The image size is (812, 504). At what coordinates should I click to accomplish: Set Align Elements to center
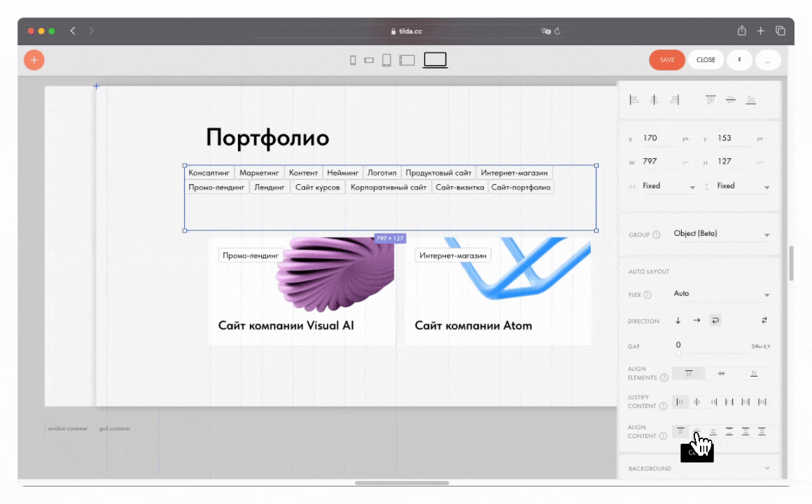click(x=722, y=374)
